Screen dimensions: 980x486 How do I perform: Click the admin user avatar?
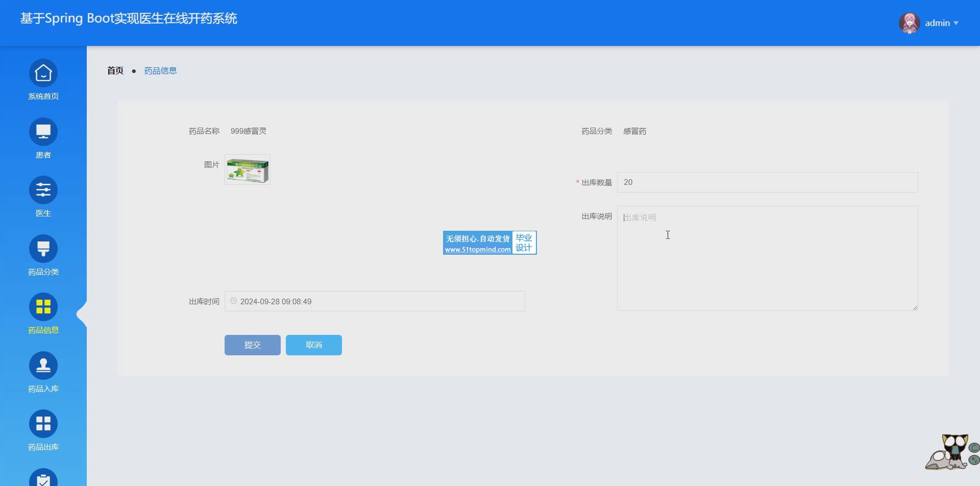(x=909, y=23)
